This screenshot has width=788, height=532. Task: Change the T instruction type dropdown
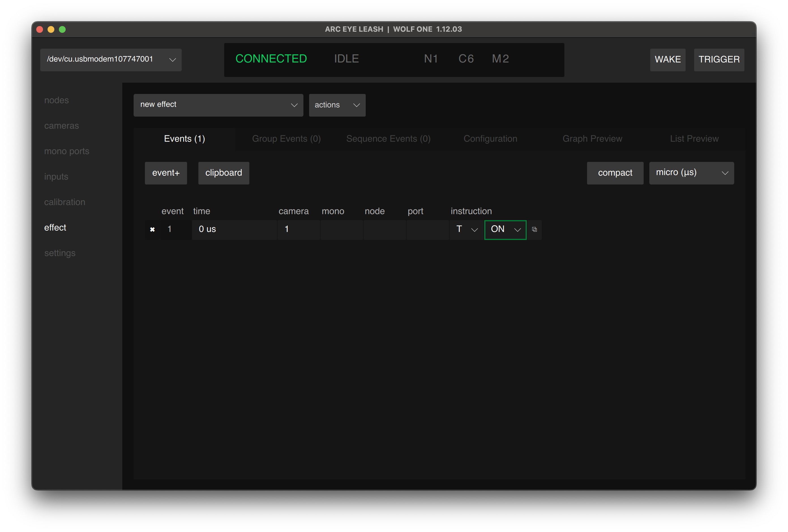pos(466,229)
